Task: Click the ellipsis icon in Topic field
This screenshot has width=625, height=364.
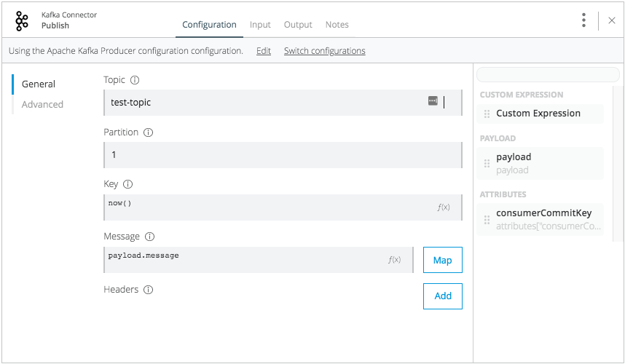Action: pyautogui.click(x=433, y=100)
